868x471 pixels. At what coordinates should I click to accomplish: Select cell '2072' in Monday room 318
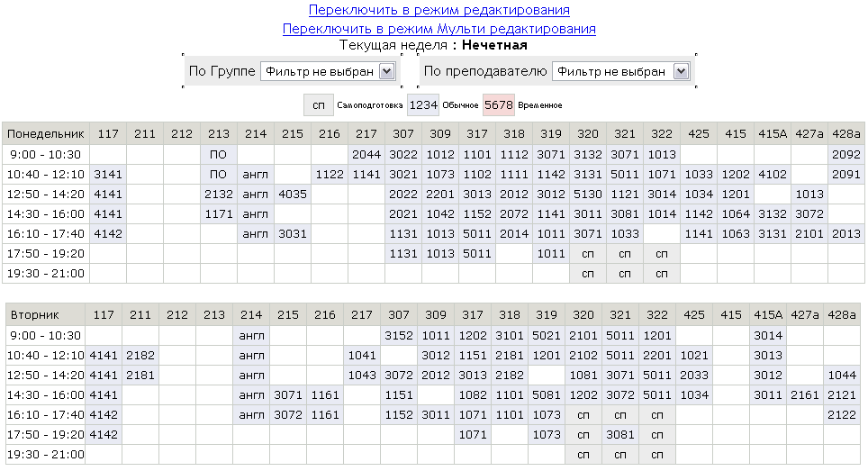(514, 214)
